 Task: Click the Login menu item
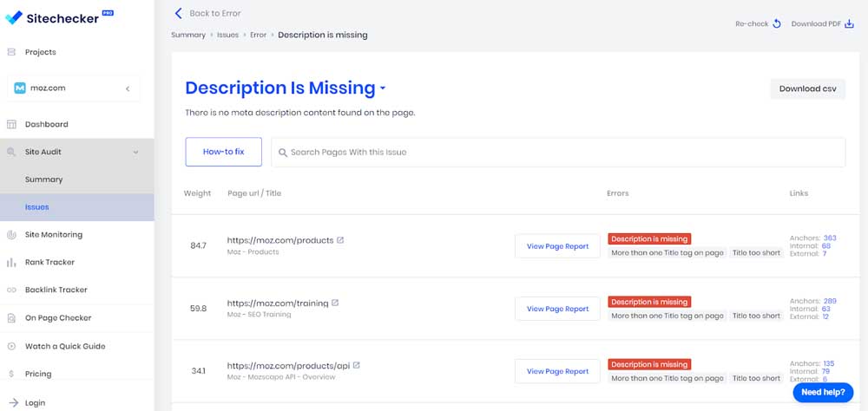pyautogui.click(x=35, y=402)
